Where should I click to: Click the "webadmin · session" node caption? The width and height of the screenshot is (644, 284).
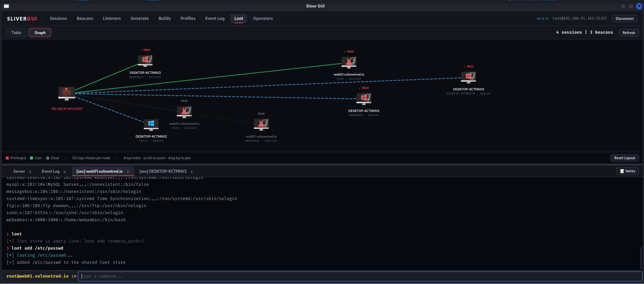coord(261,141)
